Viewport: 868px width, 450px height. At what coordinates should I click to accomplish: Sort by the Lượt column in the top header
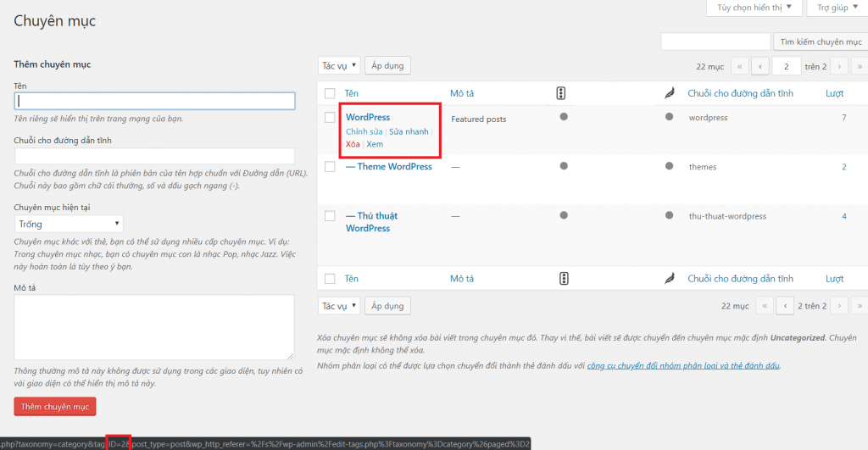[834, 93]
